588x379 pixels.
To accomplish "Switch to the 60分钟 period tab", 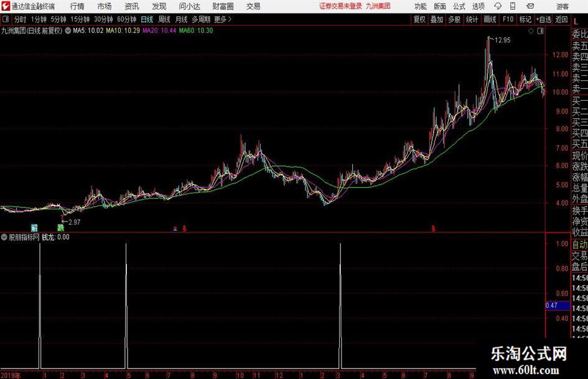I will click(126, 19).
